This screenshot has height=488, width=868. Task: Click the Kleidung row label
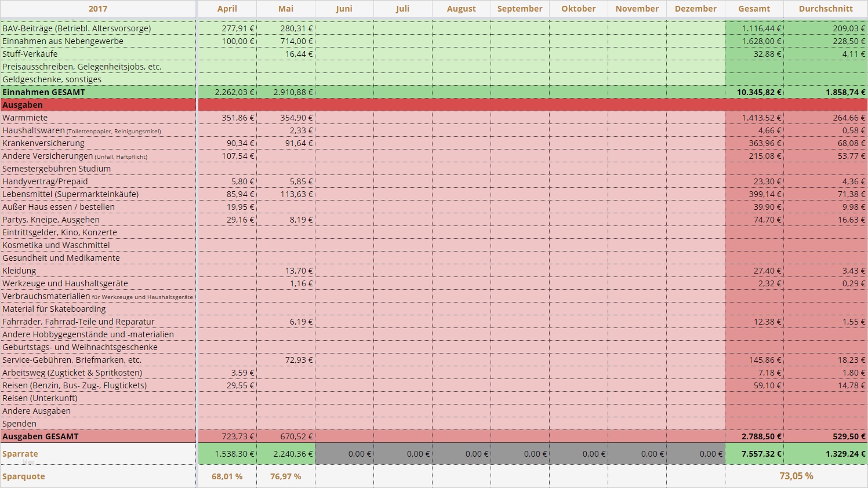(19, 271)
